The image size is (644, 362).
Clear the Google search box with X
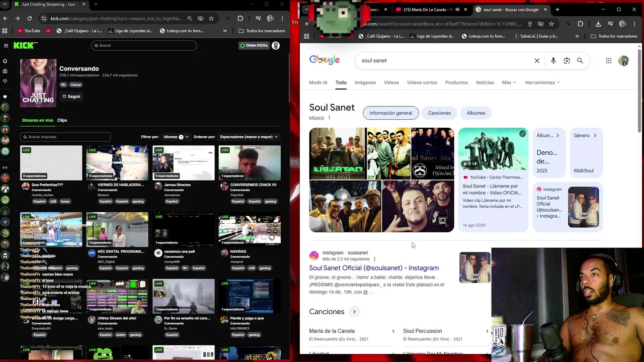coord(537,60)
